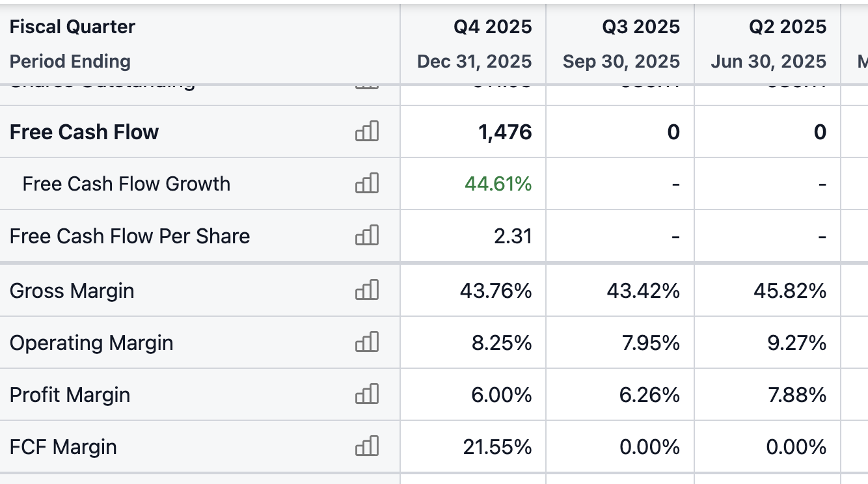This screenshot has width=868, height=484.
Task: Click the Period Ending header label
Action: (70, 62)
